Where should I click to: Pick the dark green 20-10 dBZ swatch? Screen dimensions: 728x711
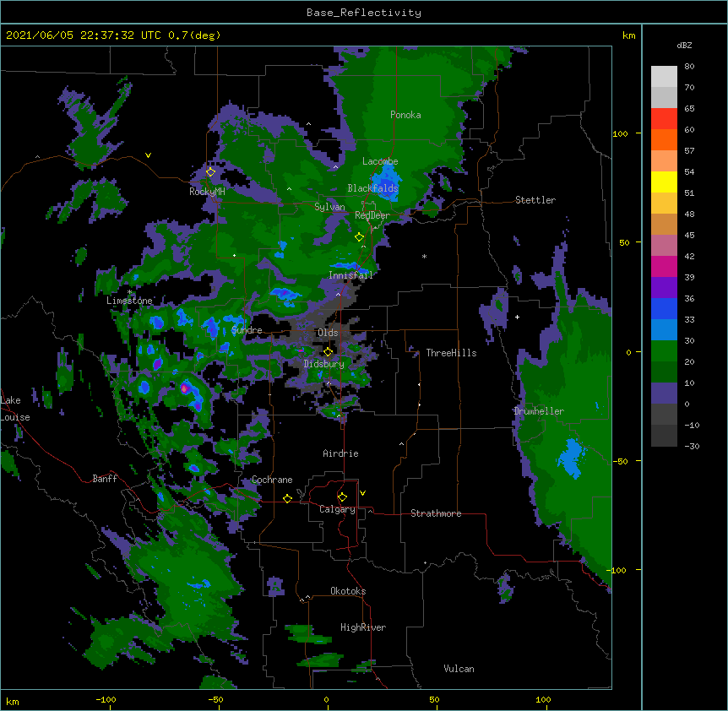[x=664, y=372]
